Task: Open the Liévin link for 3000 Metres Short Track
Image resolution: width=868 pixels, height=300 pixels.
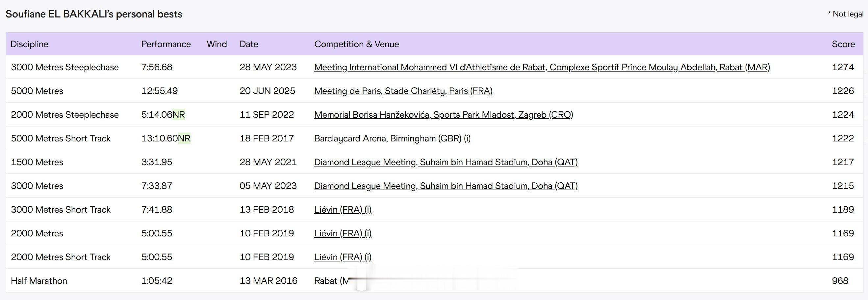Action: [342, 210]
